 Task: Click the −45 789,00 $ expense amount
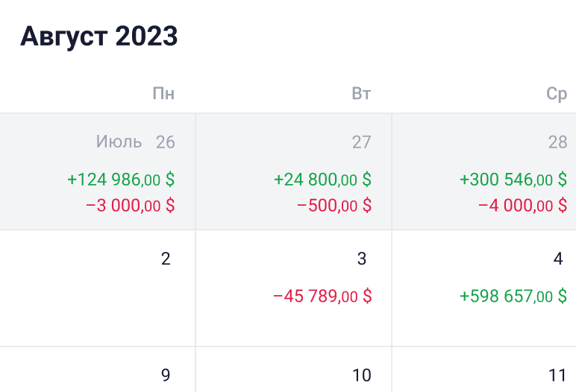pos(322,296)
